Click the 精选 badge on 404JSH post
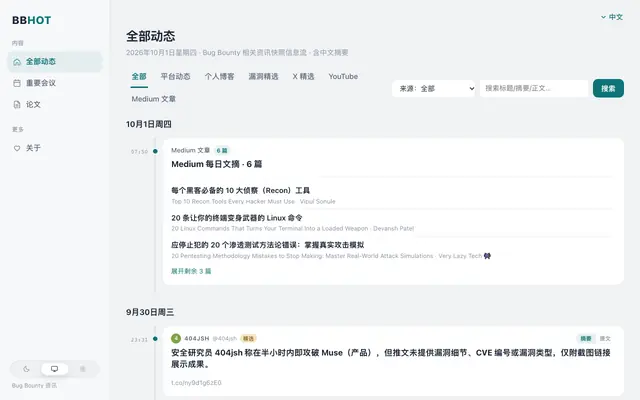Screen dimensions: 640x400 point(248,338)
